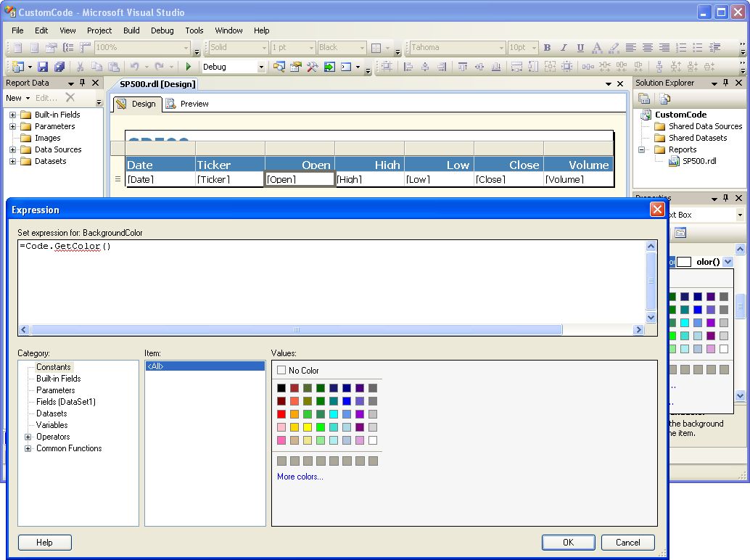This screenshot has width=750, height=560.
Task: Select the [Open] cell in report table
Action: pos(300,179)
